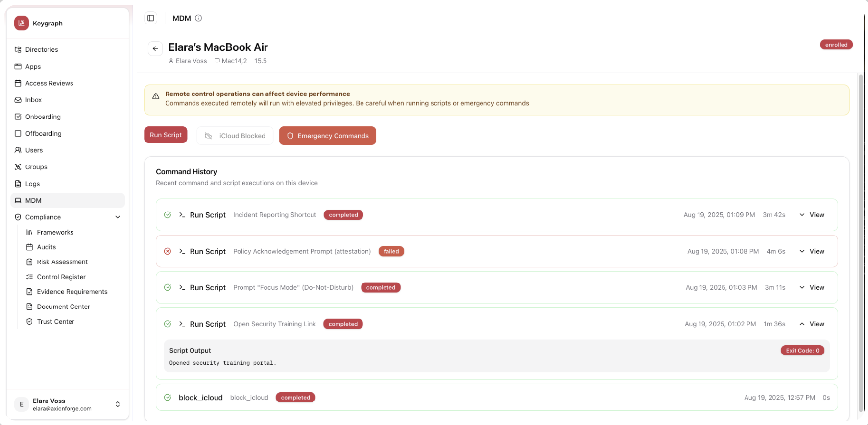The height and width of the screenshot is (425, 868).
Task: Click the device owner Elara Voss label
Action: (x=192, y=61)
